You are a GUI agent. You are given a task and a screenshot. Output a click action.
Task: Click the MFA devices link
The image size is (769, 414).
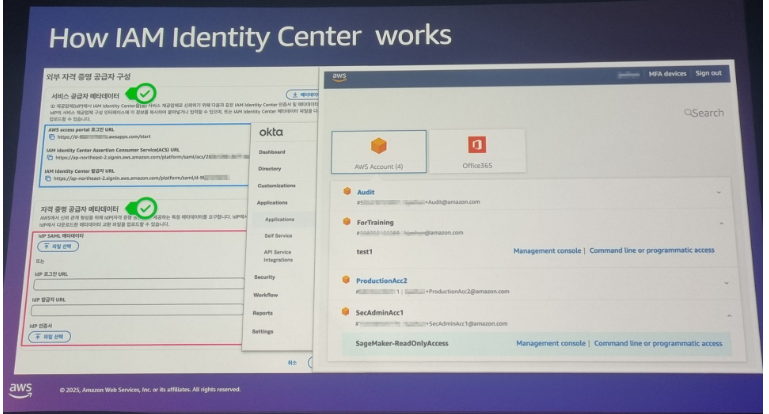[x=667, y=74]
